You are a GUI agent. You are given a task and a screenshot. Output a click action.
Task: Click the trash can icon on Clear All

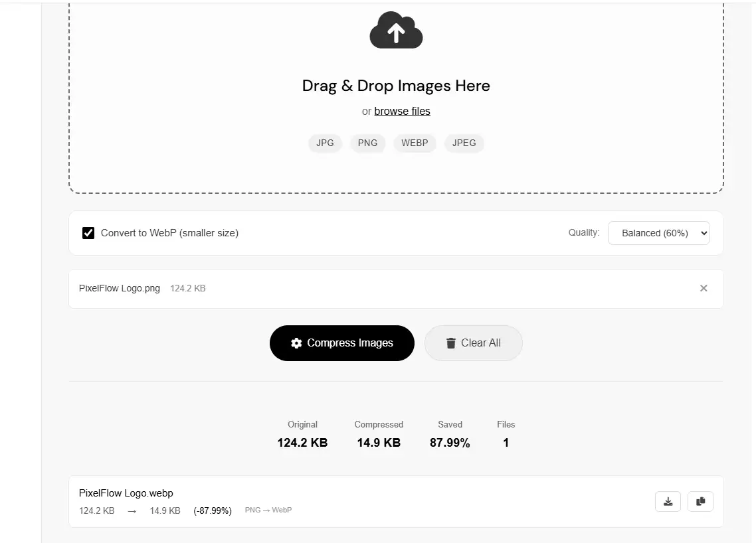click(x=451, y=343)
